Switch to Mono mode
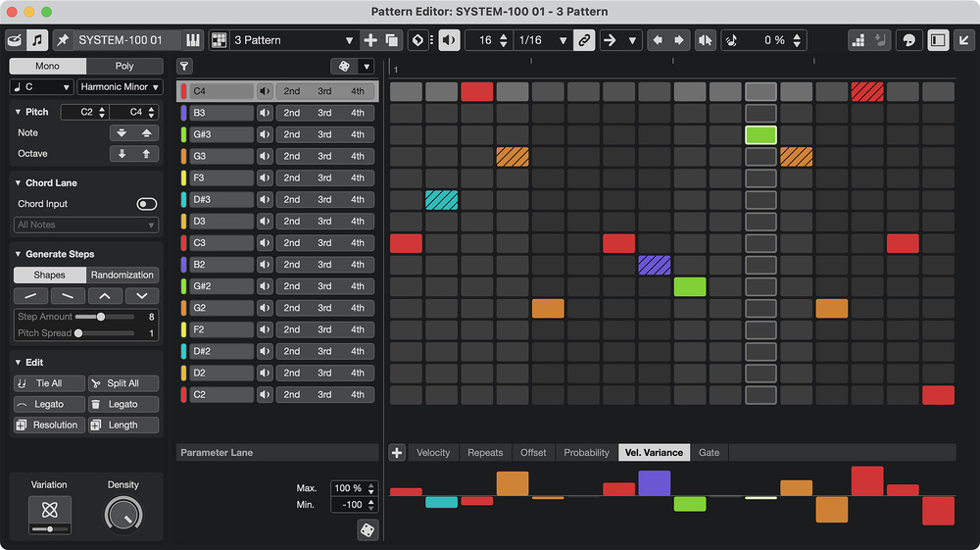 coord(47,66)
